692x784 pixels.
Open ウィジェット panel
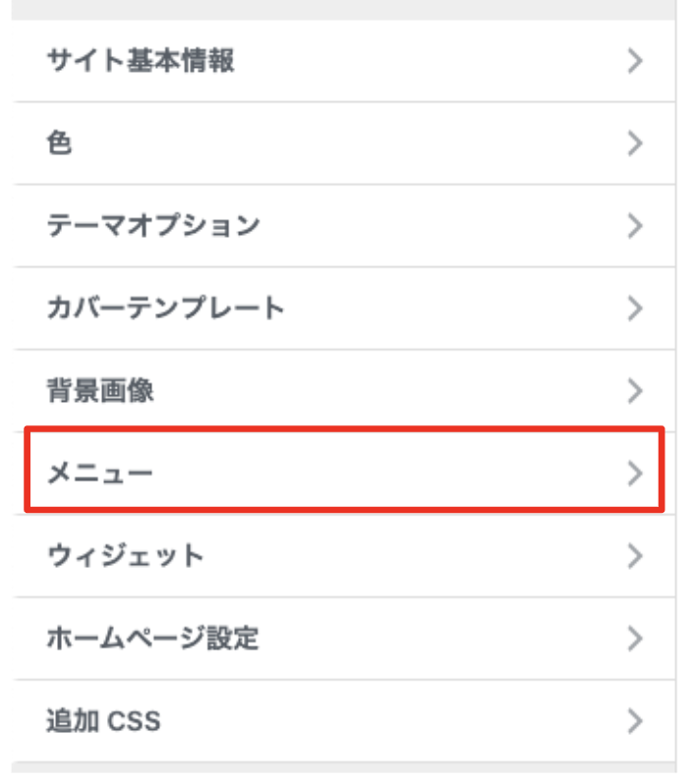(x=126, y=556)
